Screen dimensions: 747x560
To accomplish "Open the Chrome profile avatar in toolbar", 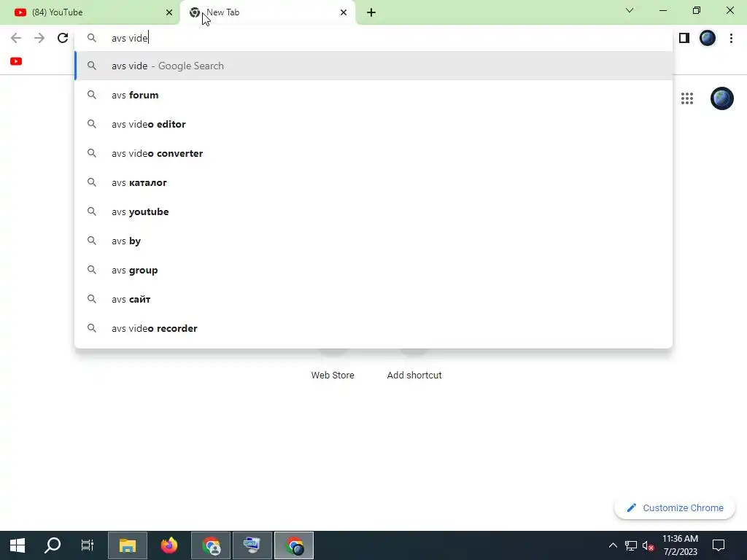I will coord(708,38).
